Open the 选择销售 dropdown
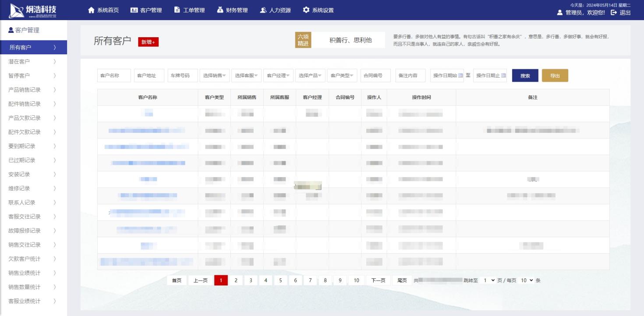 click(x=214, y=75)
